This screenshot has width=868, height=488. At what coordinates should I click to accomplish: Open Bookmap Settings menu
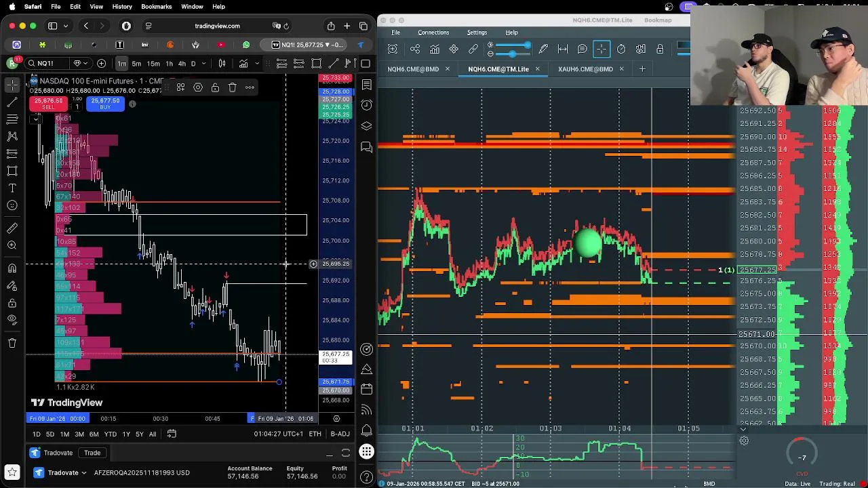(x=477, y=33)
